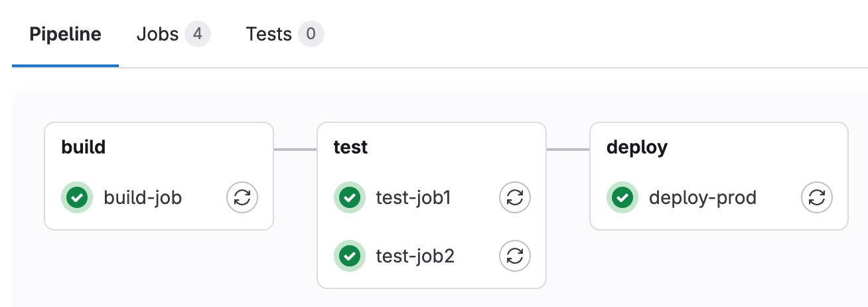The image size is (868, 307).
Task: Open test-job1 job details
Action: tap(413, 197)
